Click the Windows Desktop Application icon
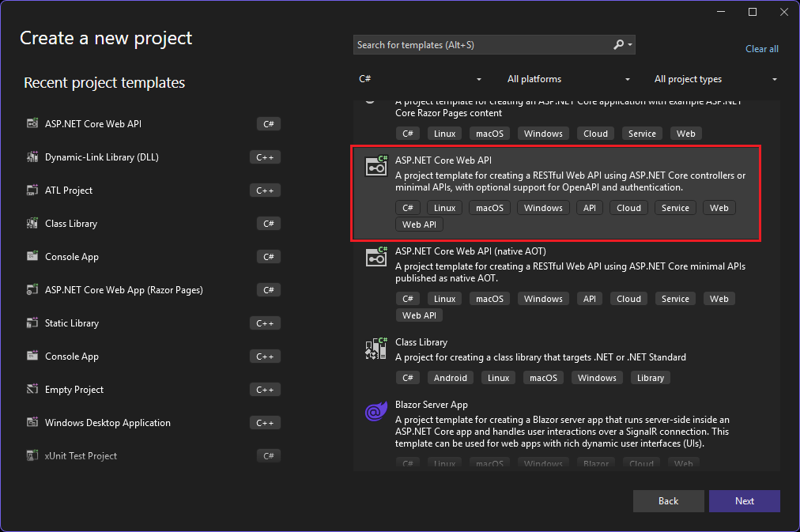The image size is (800, 532). point(32,422)
